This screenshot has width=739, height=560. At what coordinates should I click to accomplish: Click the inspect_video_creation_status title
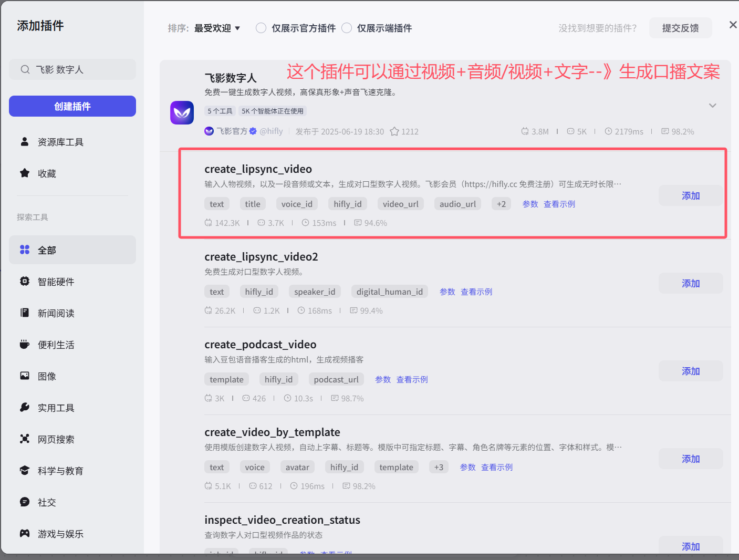coord(282,520)
